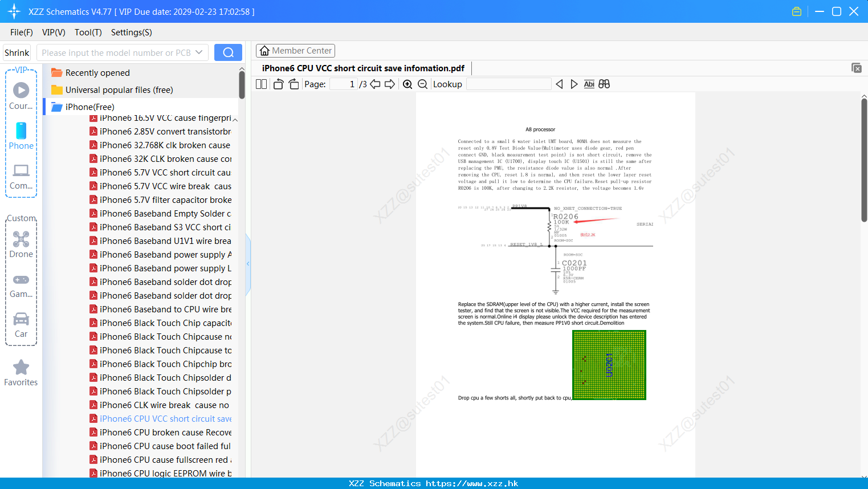Open iPhone6 32K CLK broken cause file
868x489 pixels.
tap(160, 159)
